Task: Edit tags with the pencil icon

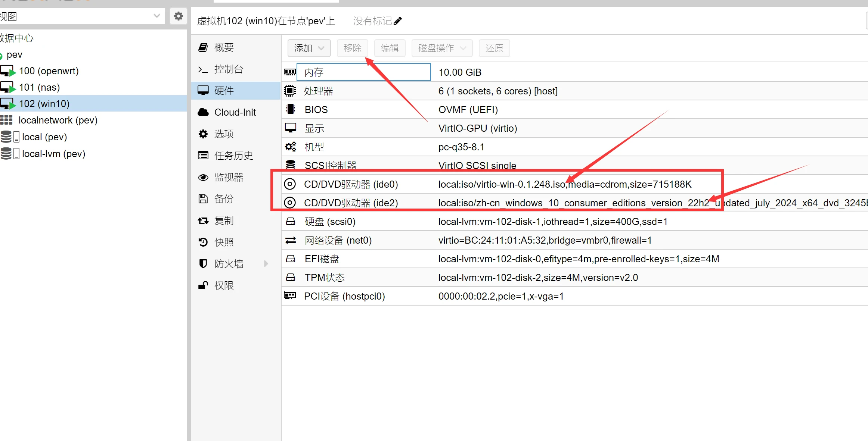Action: (x=398, y=21)
